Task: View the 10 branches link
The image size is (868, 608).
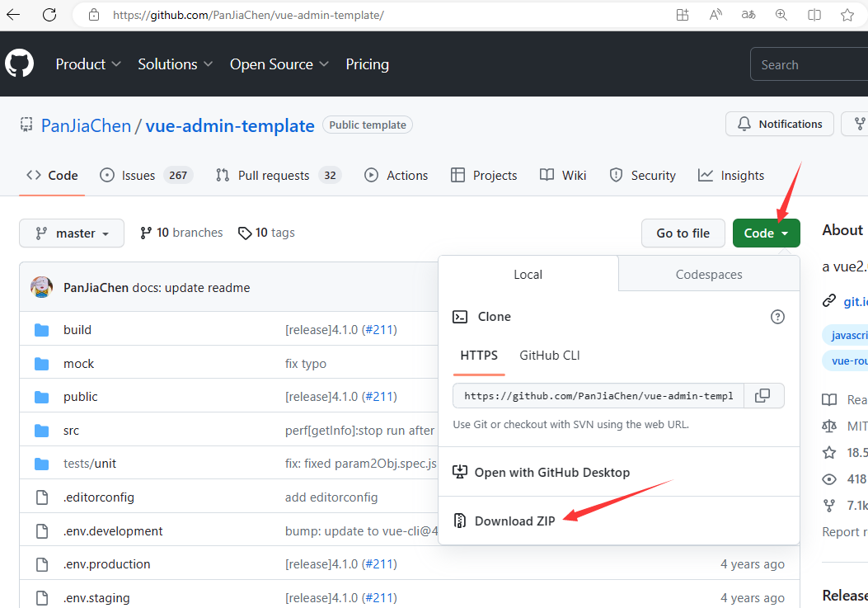Action: pyautogui.click(x=181, y=233)
